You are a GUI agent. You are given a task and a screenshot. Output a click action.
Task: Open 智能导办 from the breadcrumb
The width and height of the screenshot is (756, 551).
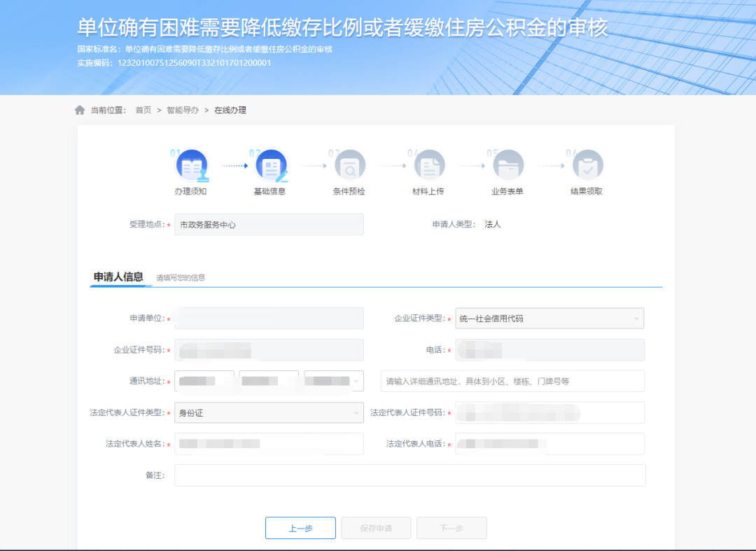181,110
